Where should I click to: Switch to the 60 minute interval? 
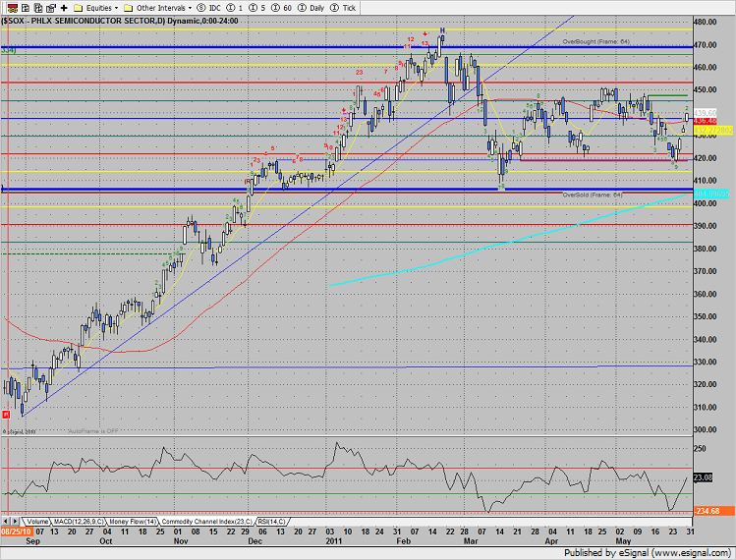(282, 8)
